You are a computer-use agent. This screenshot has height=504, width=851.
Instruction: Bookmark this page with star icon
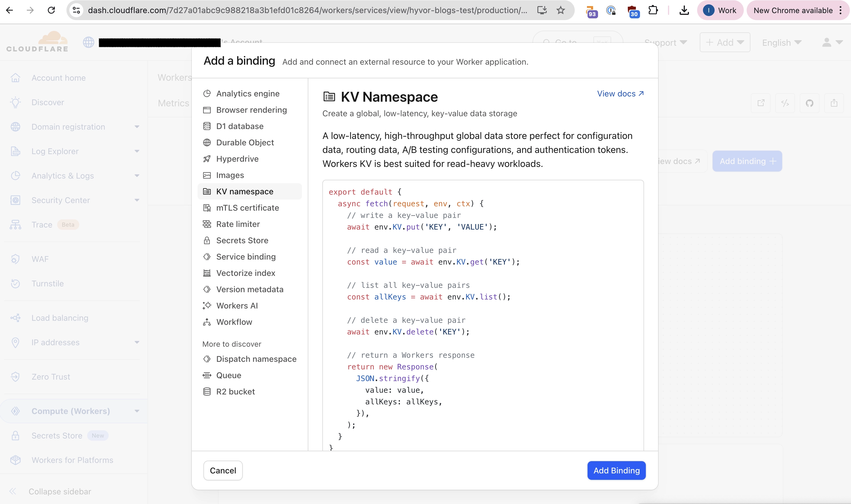(x=560, y=10)
